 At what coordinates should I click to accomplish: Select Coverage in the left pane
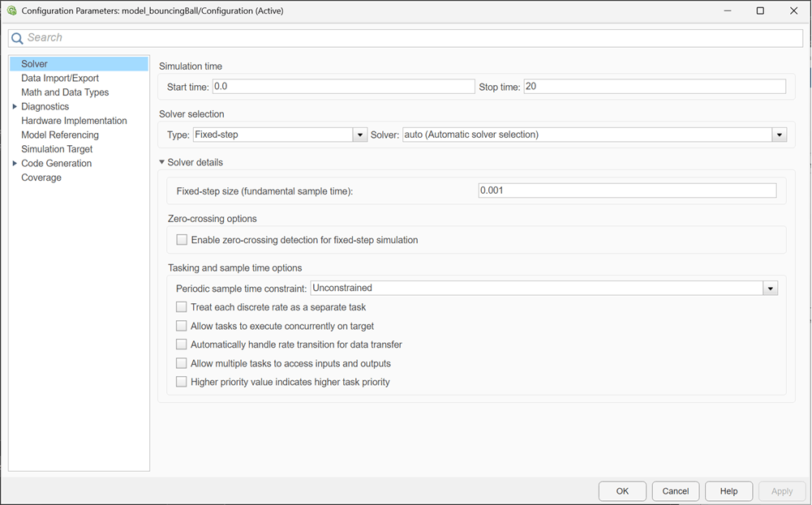tap(41, 178)
